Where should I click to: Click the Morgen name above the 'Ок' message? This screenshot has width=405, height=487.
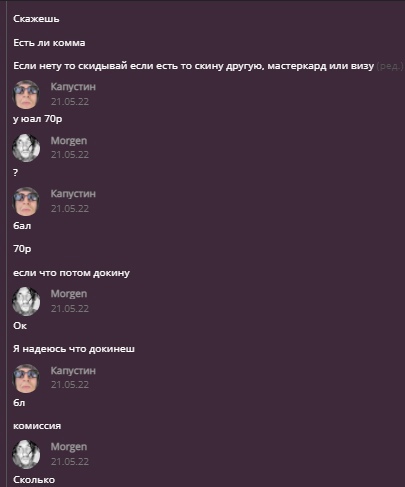coord(69,294)
